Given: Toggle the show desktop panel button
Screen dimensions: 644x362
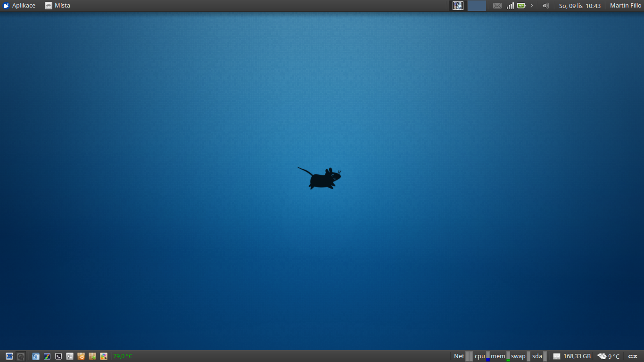Looking at the screenshot, I should click(x=9, y=356).
